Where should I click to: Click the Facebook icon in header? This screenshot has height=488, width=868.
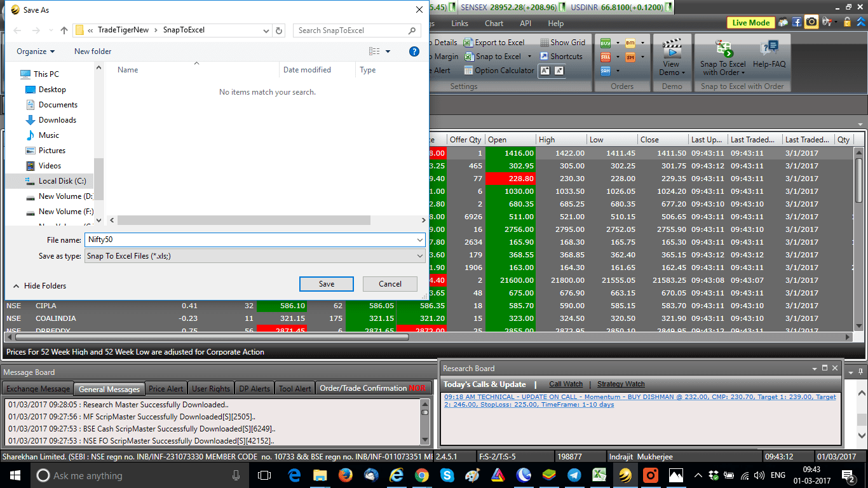797,22
